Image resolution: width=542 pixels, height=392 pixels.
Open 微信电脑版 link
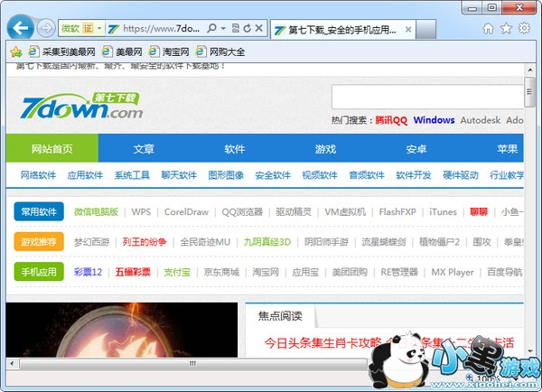coord(96,212)
